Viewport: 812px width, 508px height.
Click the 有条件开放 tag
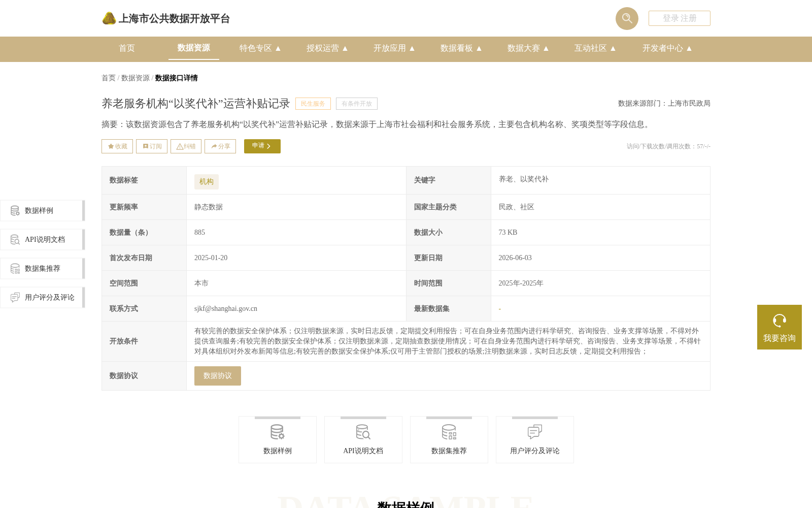pyautogui.click(x=357, y=104)
